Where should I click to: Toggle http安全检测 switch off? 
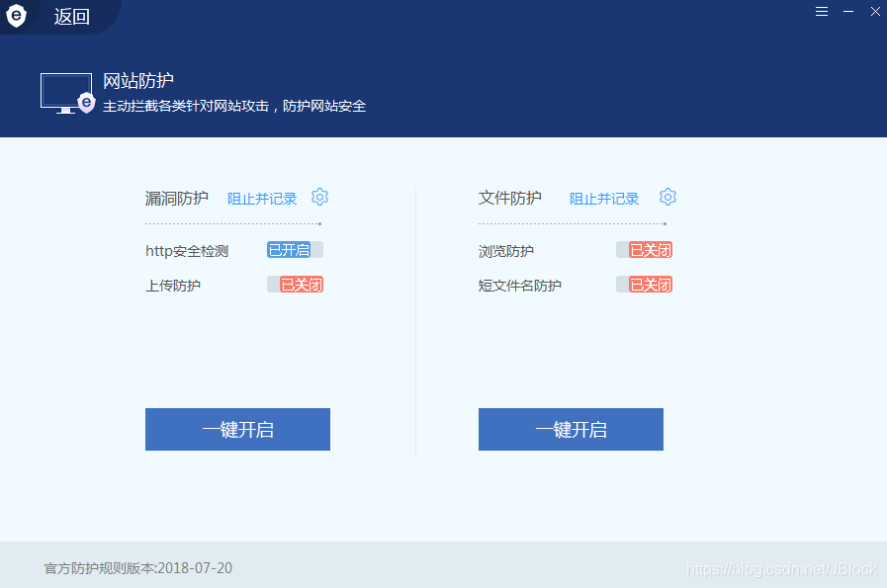pos(295,250)
